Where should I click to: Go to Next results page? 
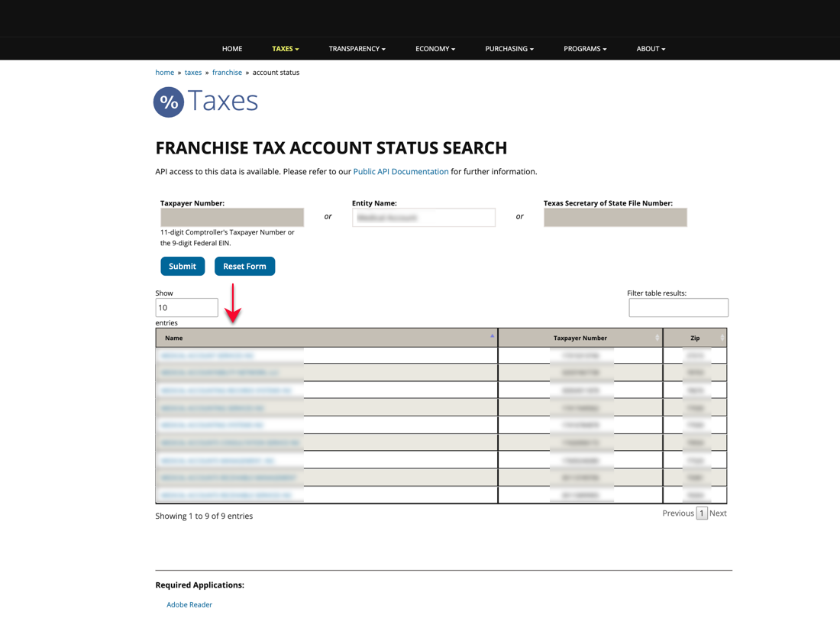click(718, 513)
